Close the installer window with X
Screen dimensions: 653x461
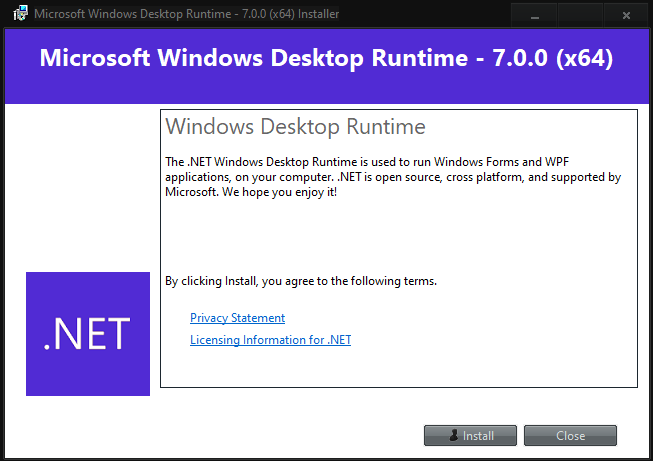tap(626, 15)
